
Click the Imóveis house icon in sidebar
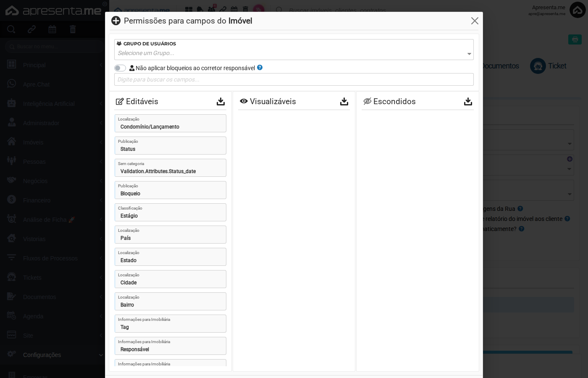(x=12, y=142)
